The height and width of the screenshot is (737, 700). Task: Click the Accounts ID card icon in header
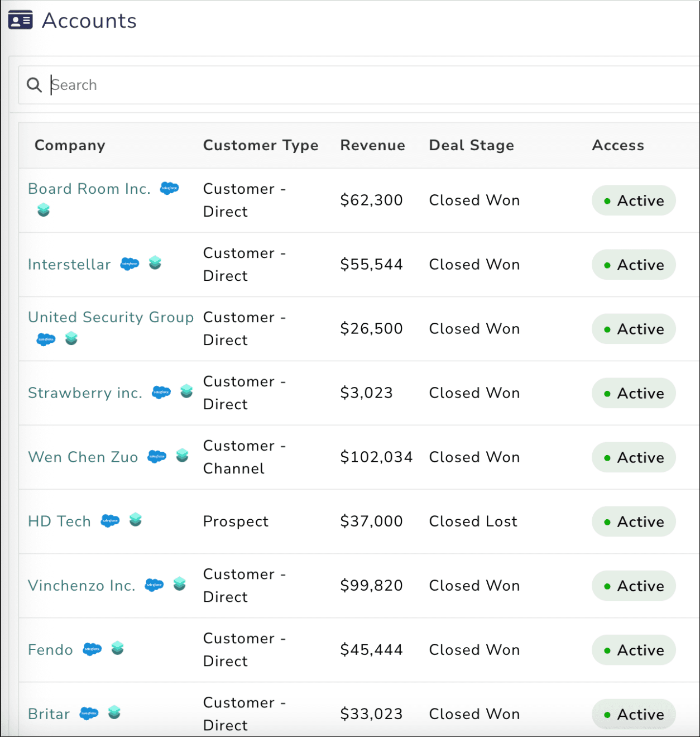(20, 21)
